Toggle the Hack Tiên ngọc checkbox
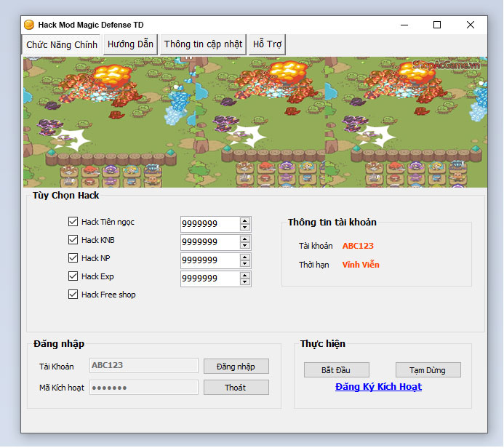Image resolution: width=504 pixels, height=448 pixels. pos(73,221)
